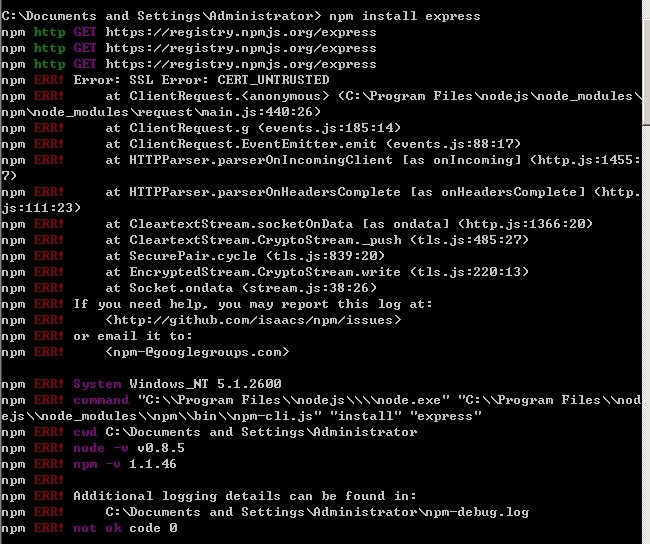
Task: Click the 'node -v v0.8.5' version line
Action: tap(129, 448)
